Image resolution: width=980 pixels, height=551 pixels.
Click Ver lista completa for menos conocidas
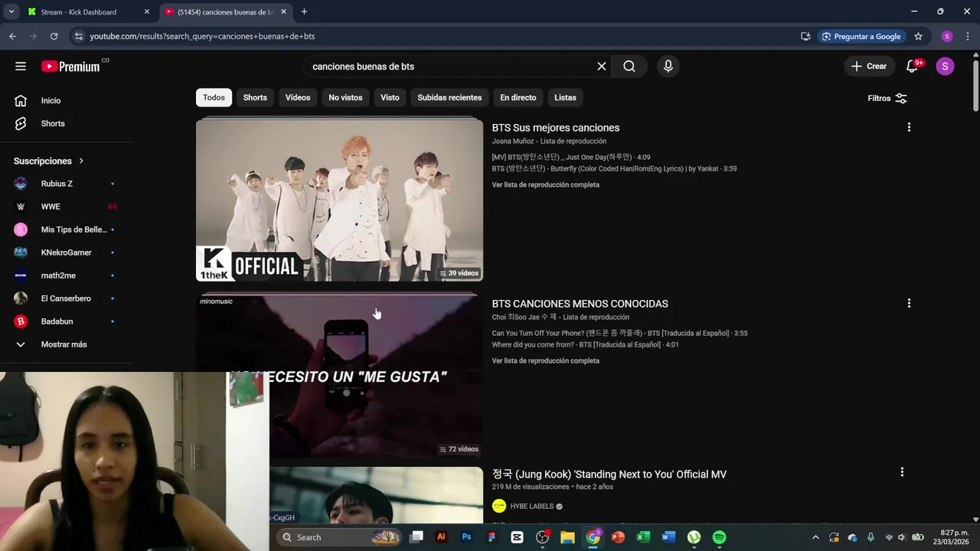pos(545,360)
